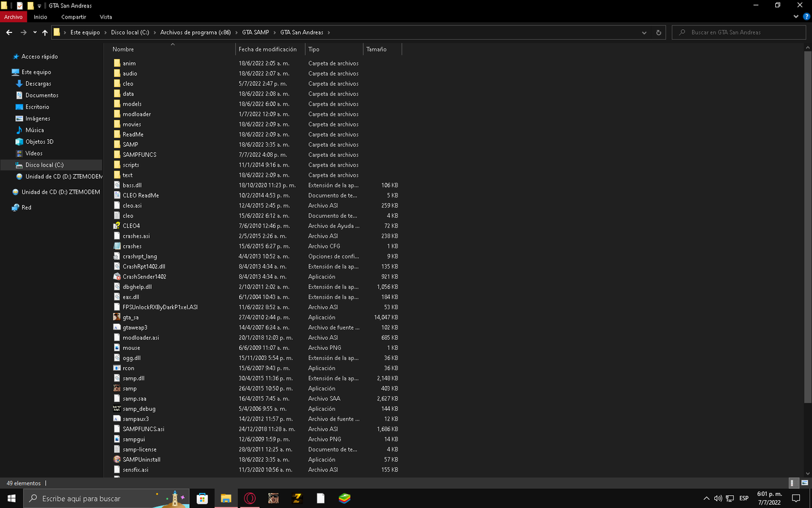This screenshot has height=508, width=812.
Task: Select the rcon application icon
Action: [117, 368]
